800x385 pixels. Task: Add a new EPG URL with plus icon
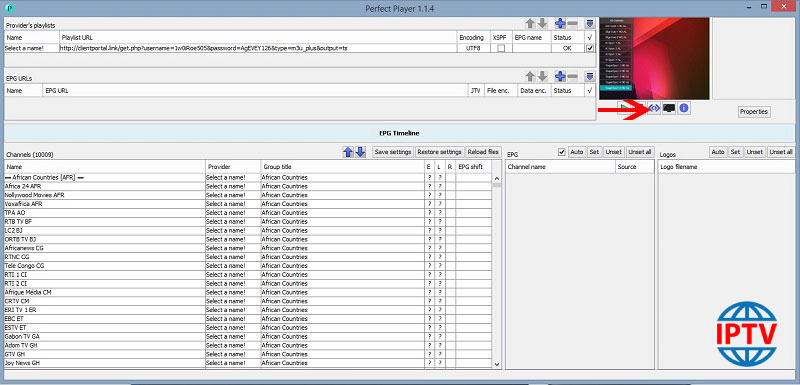pyautogui.click(x=560, y=76)
